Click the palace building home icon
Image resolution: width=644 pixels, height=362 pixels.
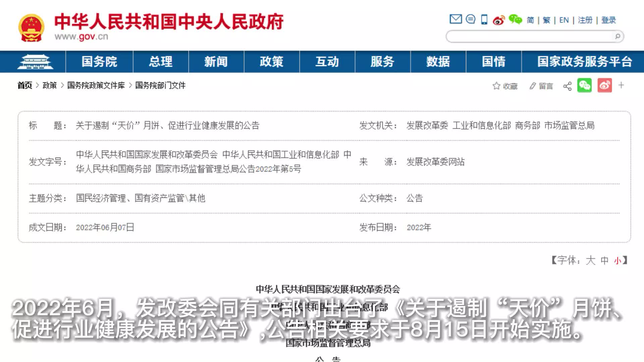point(35,62)
